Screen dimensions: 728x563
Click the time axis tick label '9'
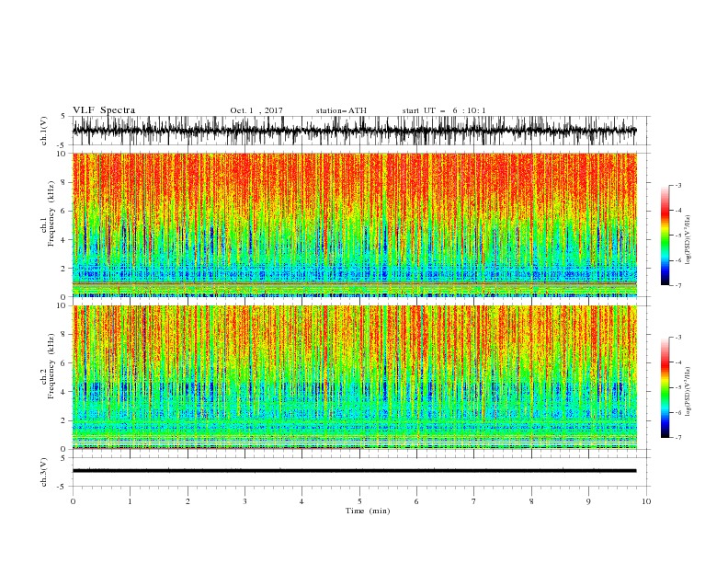(x=588, y=501)
